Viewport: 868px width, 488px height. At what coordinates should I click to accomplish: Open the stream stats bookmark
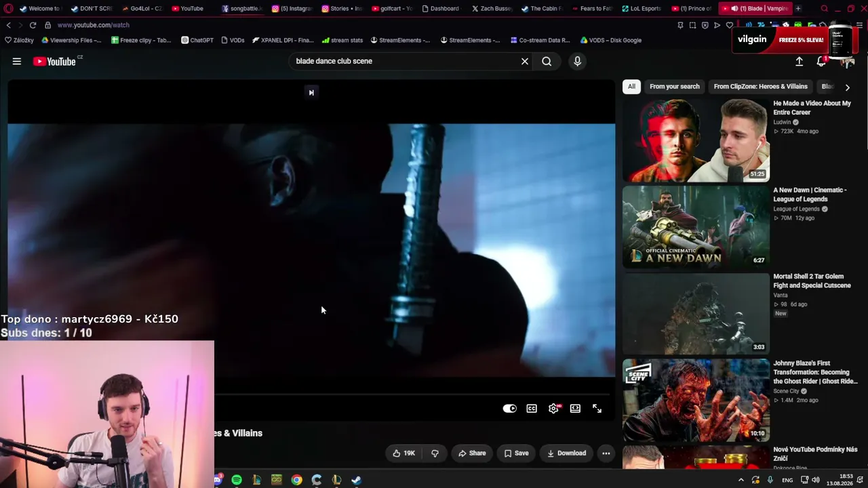coord(342,40)
